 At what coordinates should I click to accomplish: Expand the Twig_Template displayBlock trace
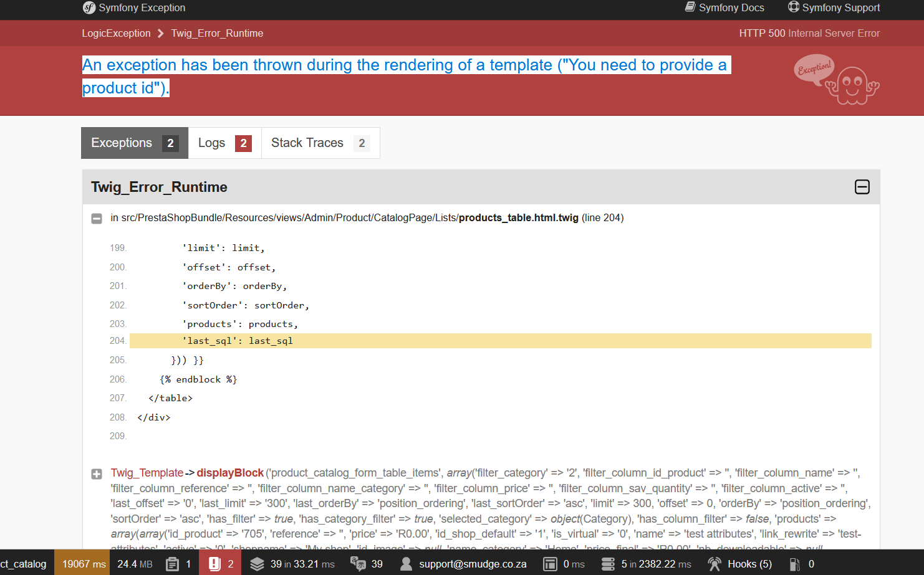pyautogui.click(x=97, y=474)
